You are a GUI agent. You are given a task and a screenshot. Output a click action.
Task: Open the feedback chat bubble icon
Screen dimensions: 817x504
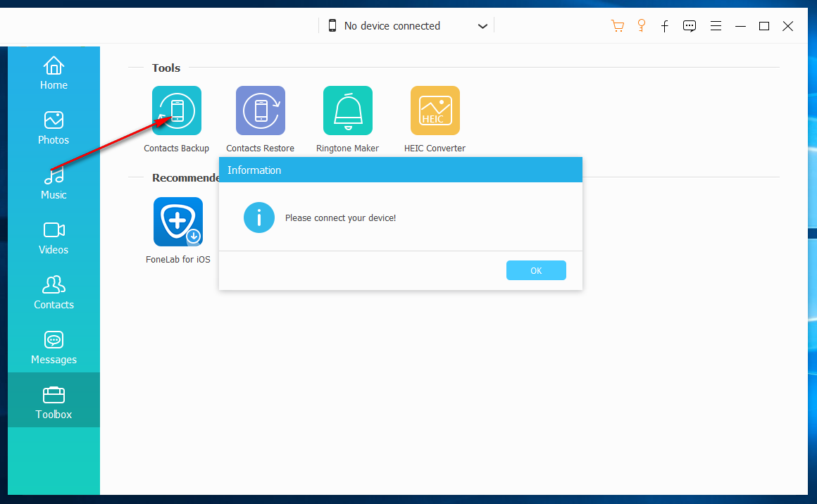click(x=690, y=26)
